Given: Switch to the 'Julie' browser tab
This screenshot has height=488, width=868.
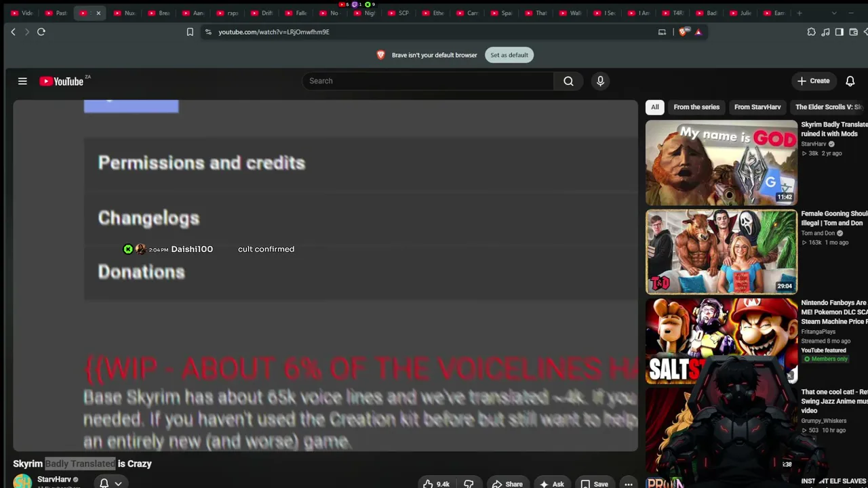Looking at the screenshot, I should tap(739, 13).
